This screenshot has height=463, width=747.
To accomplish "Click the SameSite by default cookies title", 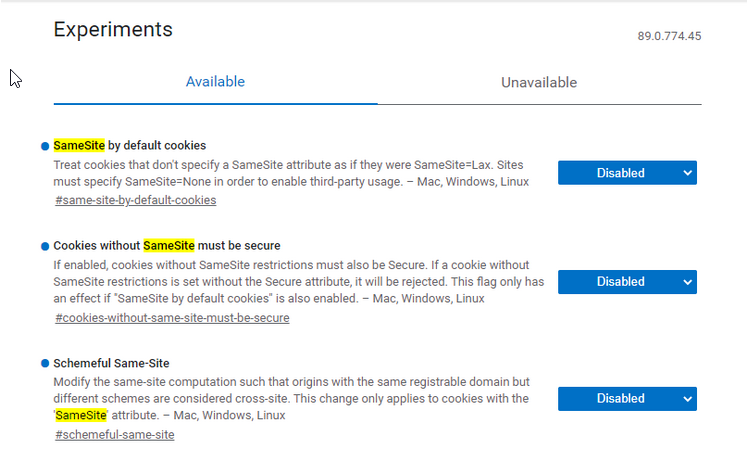I will pyautogui.click(x=130, y=146).
